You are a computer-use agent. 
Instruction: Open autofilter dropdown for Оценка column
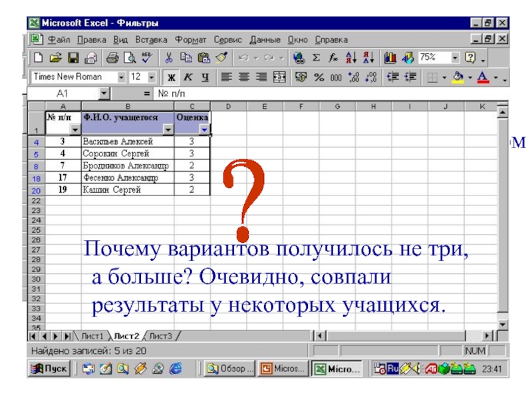coord(204,130)
